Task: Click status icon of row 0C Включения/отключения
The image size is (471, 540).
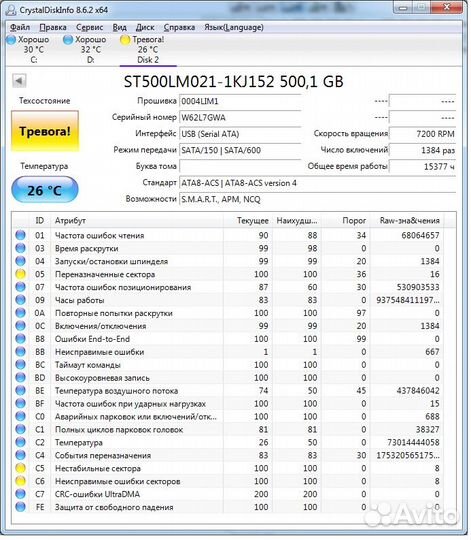Action: [x=21, y=326]
